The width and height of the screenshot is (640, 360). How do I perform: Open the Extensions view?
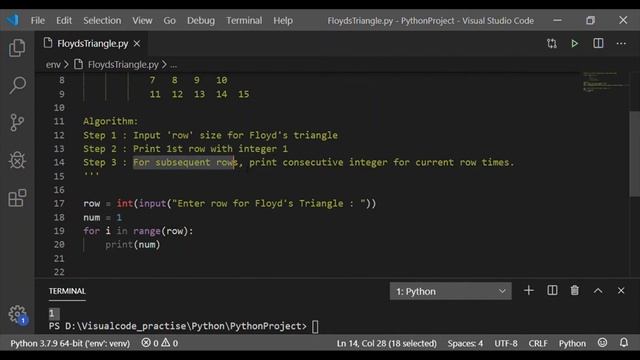17,198
